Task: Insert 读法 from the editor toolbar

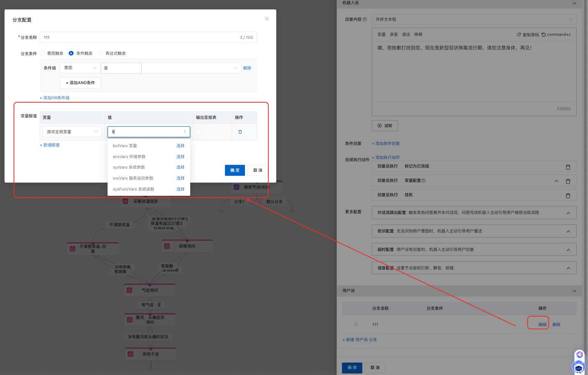Action: 406,35
